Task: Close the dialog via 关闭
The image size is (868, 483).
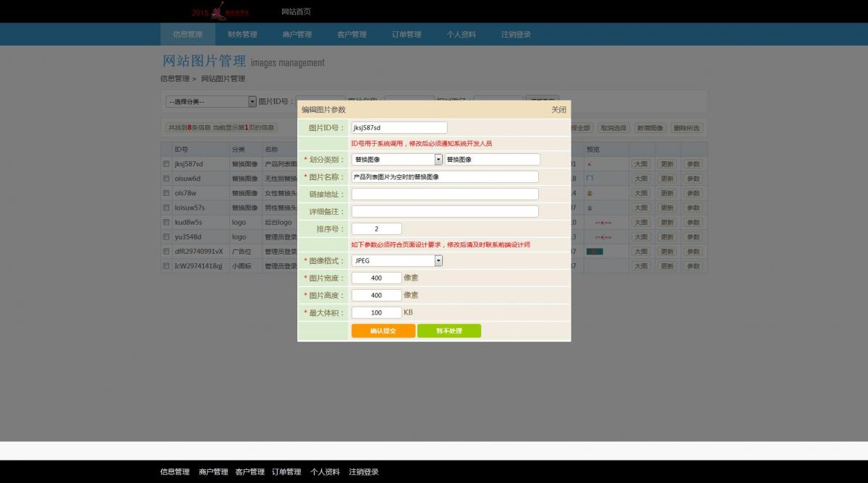Action: (558, 110)
